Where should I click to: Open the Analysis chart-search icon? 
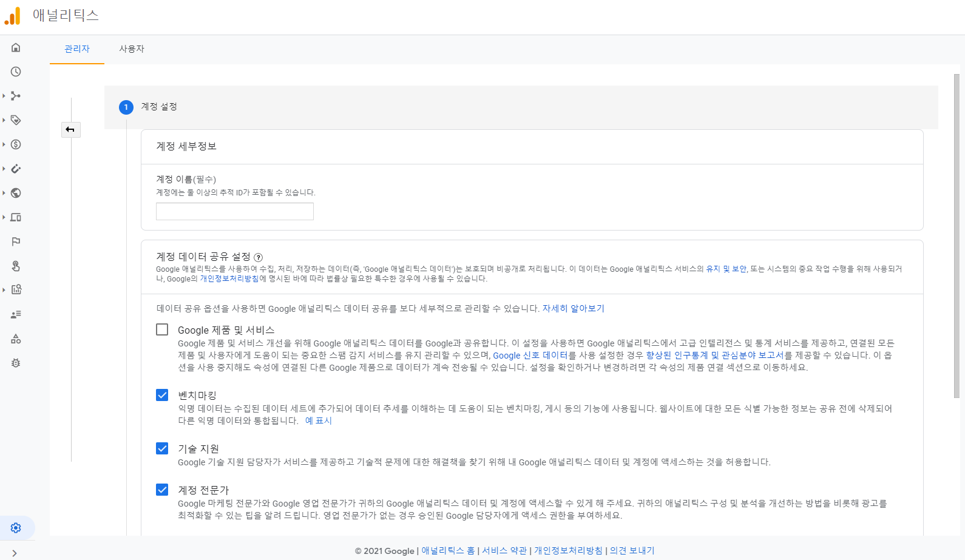[x=16, y=290]
